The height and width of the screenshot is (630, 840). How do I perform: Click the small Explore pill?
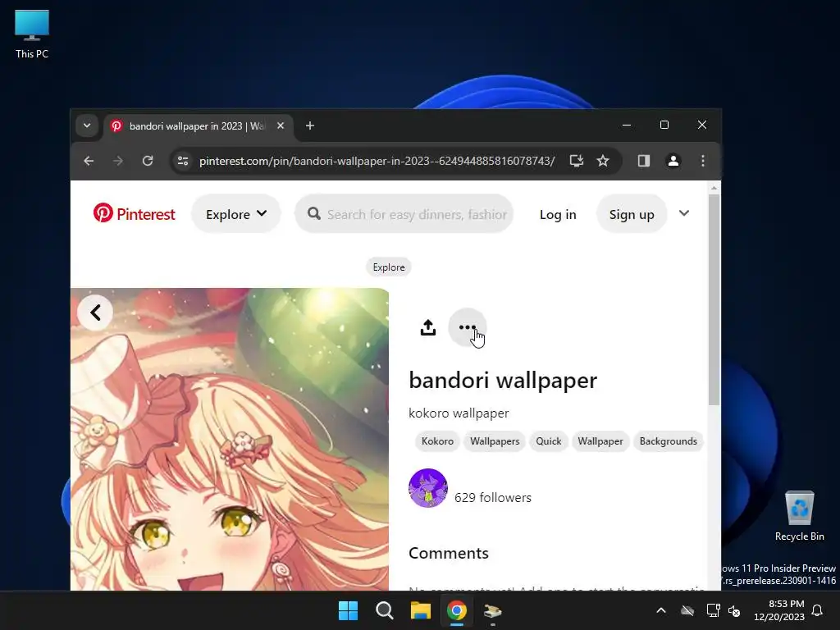coord(389,267)
